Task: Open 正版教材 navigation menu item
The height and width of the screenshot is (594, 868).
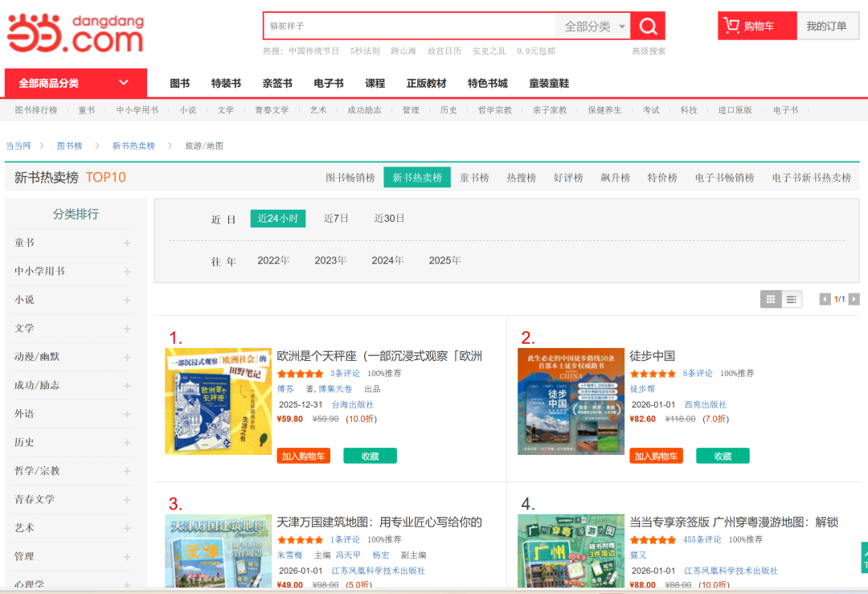Action: coord(426,83)
